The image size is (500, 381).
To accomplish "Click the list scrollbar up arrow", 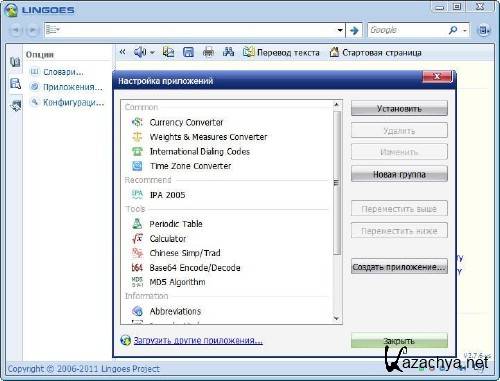I will (337, 105).
